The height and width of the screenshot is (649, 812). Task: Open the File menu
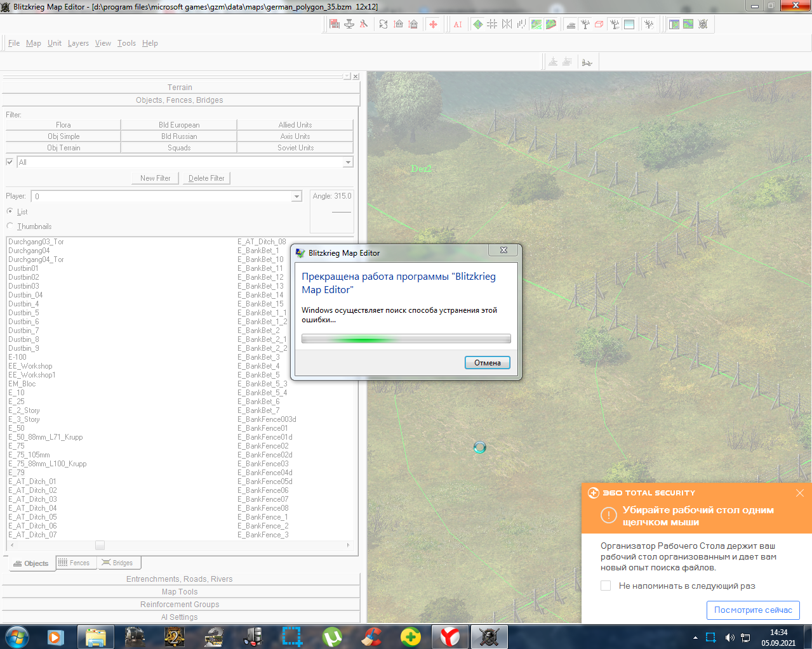[14, 43]
